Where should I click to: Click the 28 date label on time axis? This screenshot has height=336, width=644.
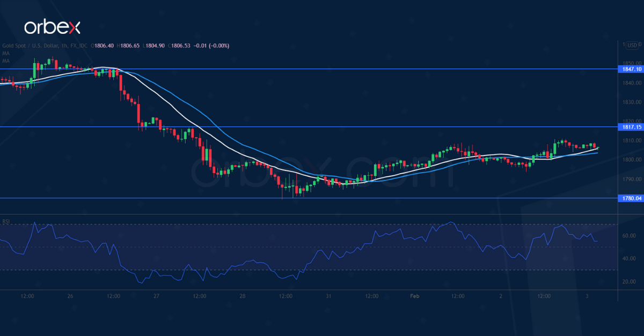tap(242, 296)
